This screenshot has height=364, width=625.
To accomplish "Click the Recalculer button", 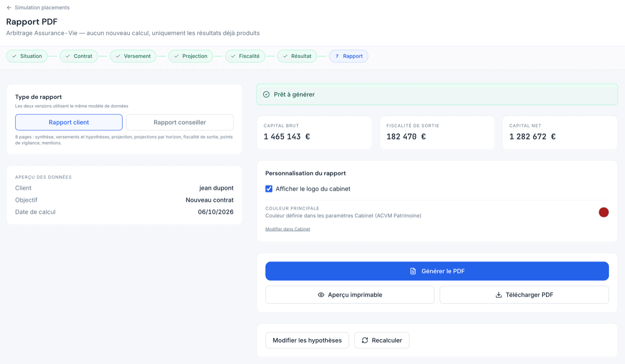I will pos(382,340).
